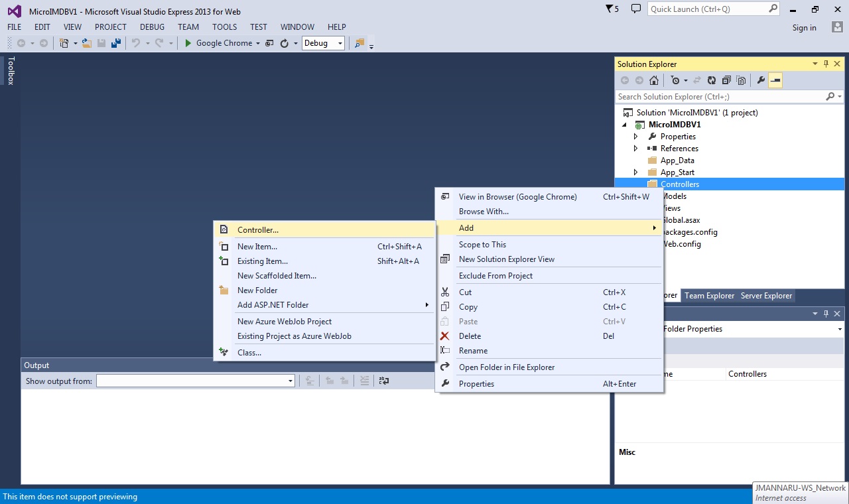The image size is (849, 504).
Task: Toggle word wrap in the Output pane
Action: (x=383, y=381)
